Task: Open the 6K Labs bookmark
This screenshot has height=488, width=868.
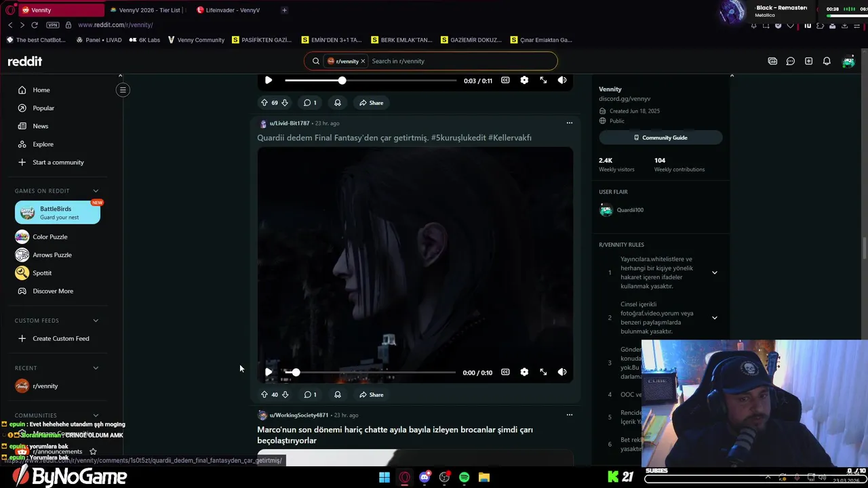Action: click(145, 40)
